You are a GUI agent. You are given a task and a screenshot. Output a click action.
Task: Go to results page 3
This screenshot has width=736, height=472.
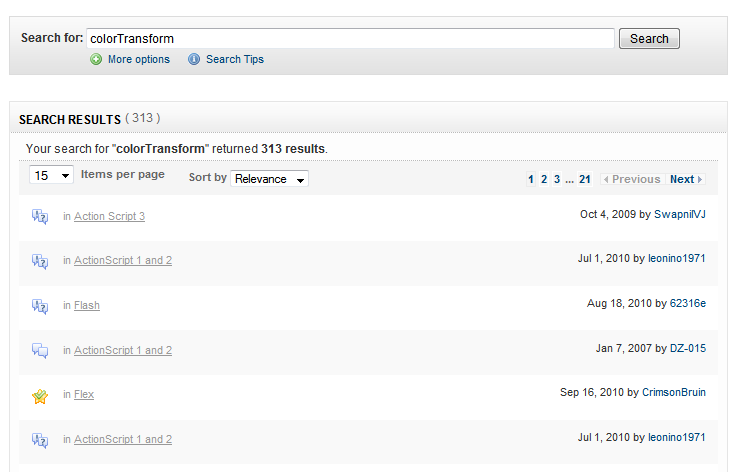pos(557,179)
